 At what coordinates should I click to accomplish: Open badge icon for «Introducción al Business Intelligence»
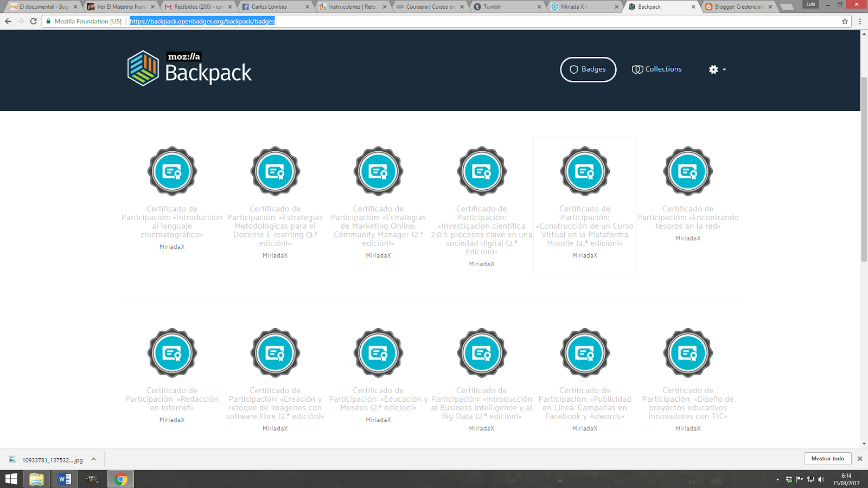click(482, 353)
